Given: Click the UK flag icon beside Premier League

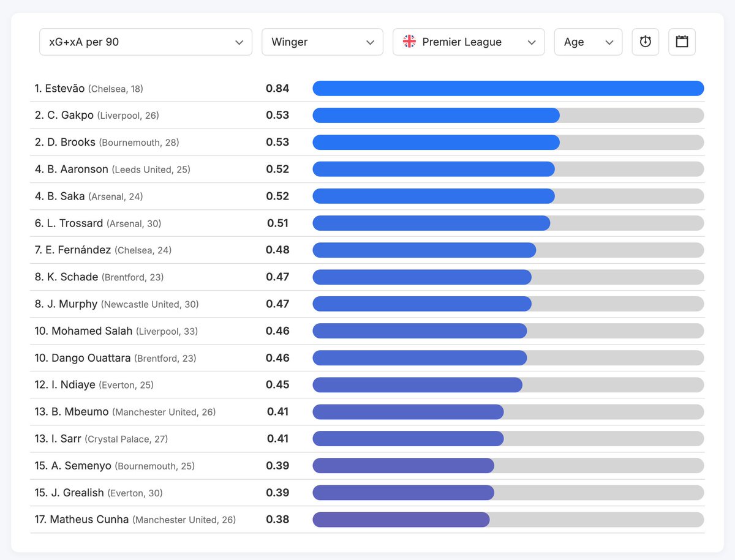Looking at the screenshot, I should tap(410, 42).
